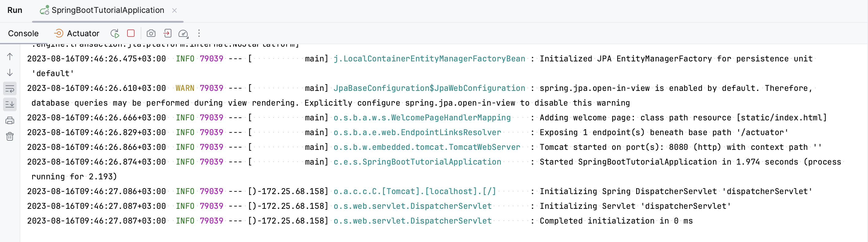The height and width of the screenshot is (242, 868).
Task: Print the console output
Action: coord(10,120)
